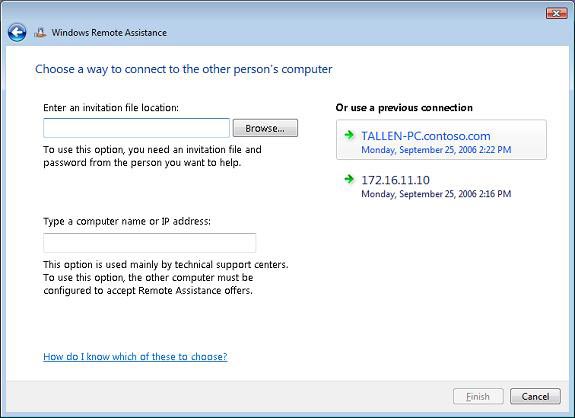Click the Windows Remote Assistance title icon

(x=40, y=33)
